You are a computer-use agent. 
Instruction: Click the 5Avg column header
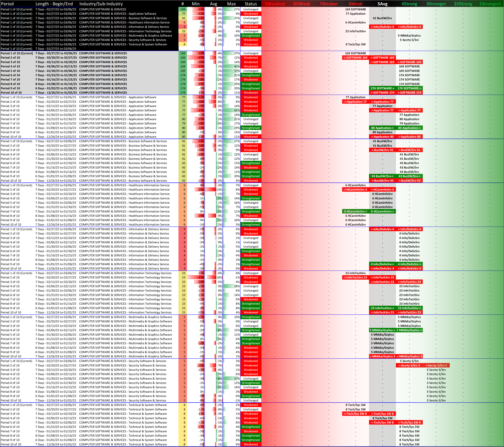(x=382, y=4)
